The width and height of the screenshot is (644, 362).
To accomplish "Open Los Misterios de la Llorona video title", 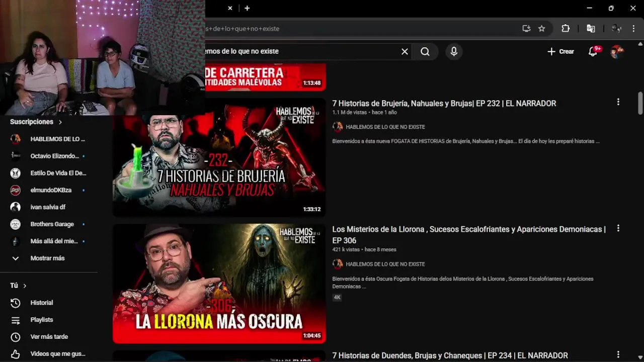I will click(x=469, y=234).
